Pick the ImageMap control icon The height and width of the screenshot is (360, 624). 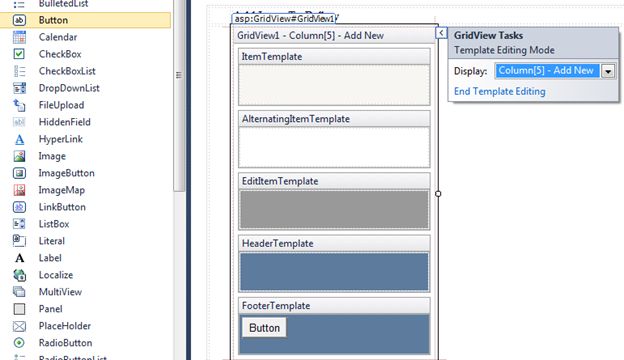point(19,190)
